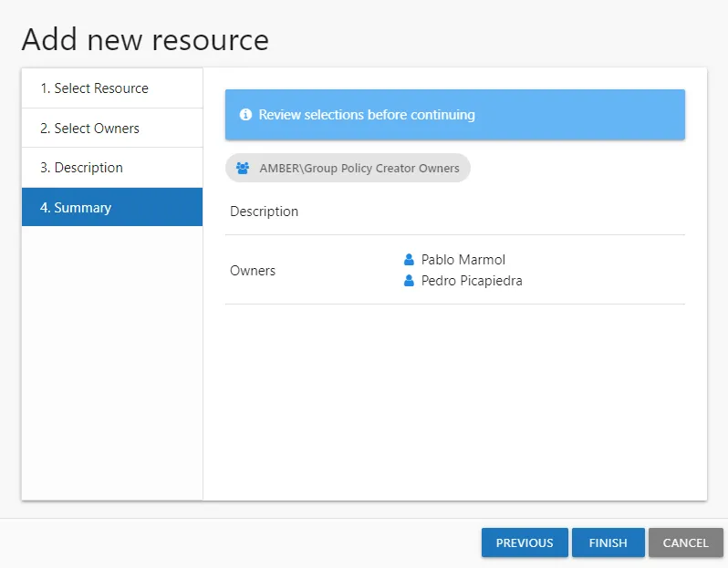Click the owner name Pedro Picapiedra
728x568 pixels.
[472, 281]
